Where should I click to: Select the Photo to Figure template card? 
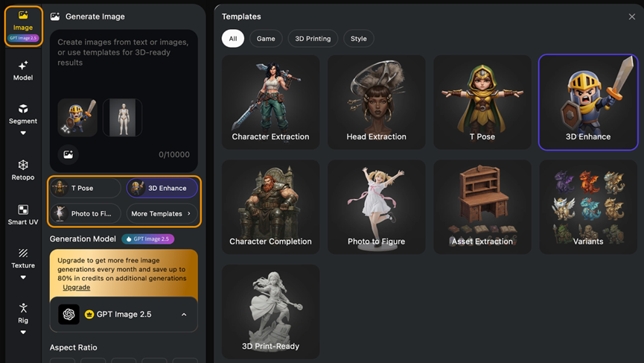(x=376, y=206)
